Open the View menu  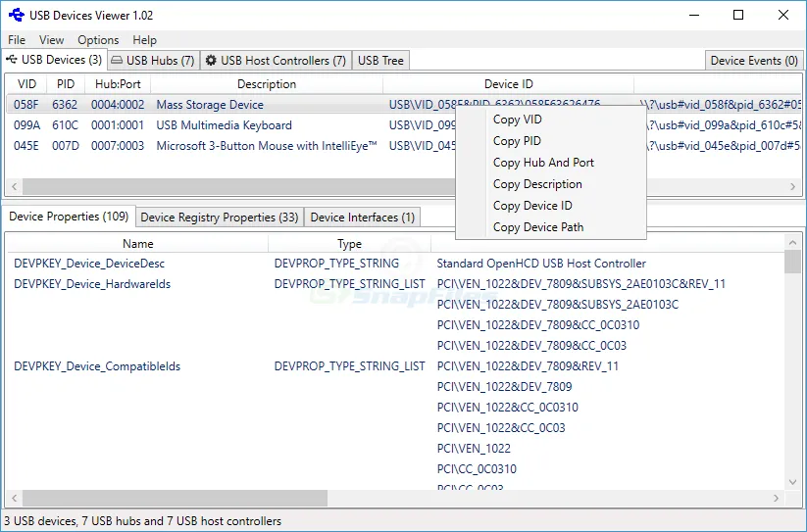pos(51,39)
